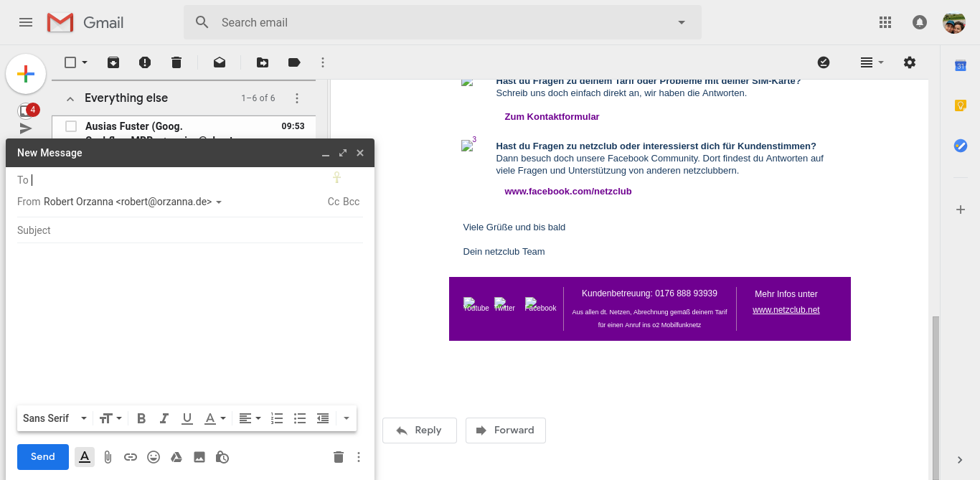Discard draft trash icon
This screenshot has width=980, height=480.
tap(339, 457)
